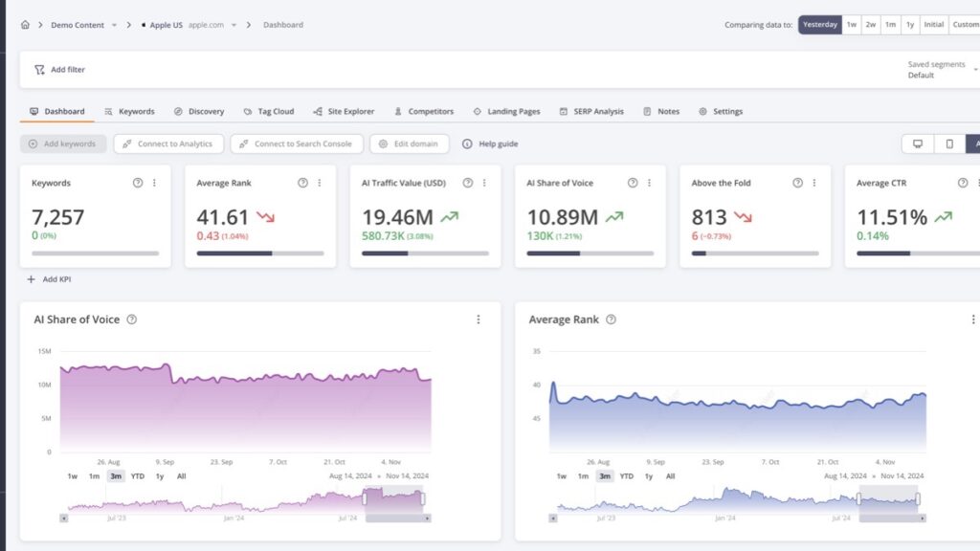Open AI Traffic Value card three-dot menu
Image resolution: width=980 pixels, height=551 pixels.
point(484,183)
